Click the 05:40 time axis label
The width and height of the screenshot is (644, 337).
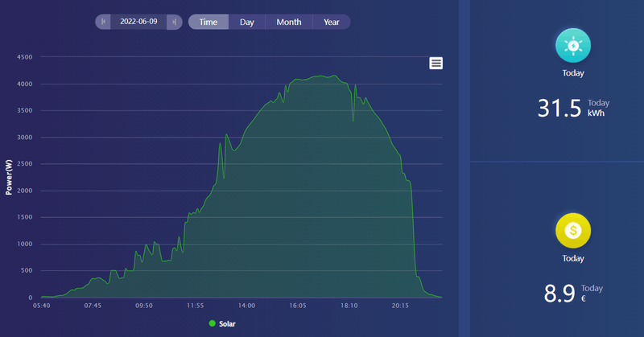42,306
